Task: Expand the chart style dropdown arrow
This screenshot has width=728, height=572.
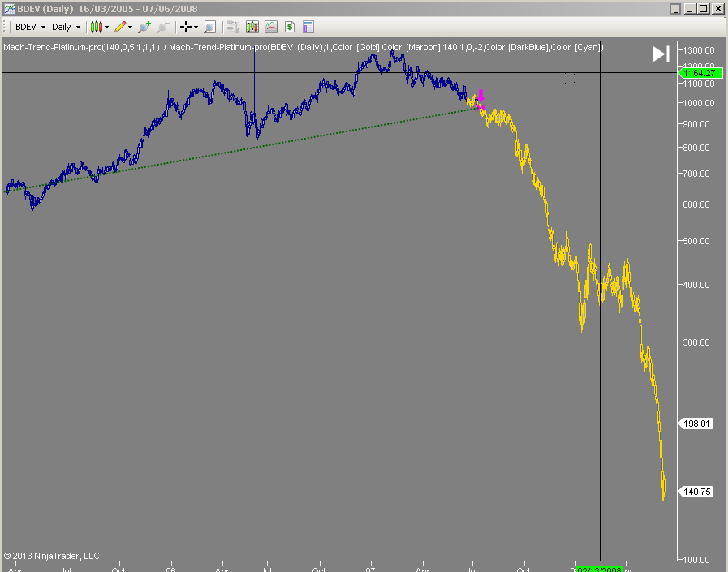Action: pos(107,27)
